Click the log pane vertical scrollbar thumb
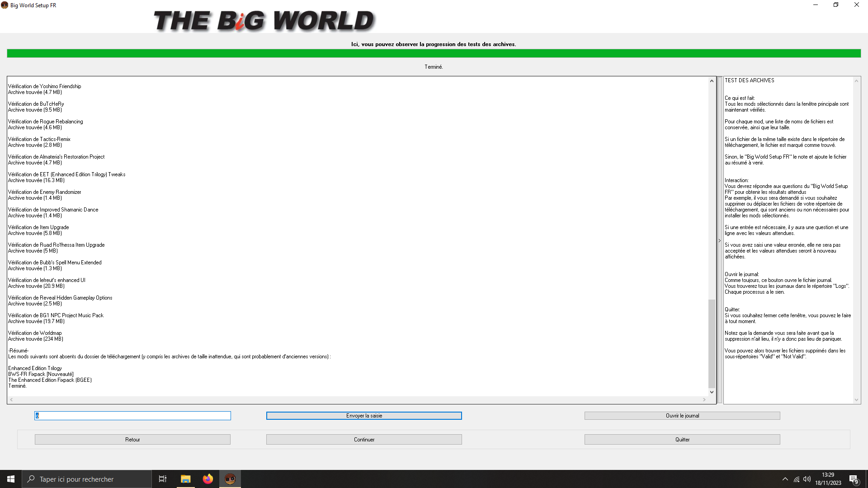Image resolution: width=868 pixels, height=488 pixels. point(712,343)
